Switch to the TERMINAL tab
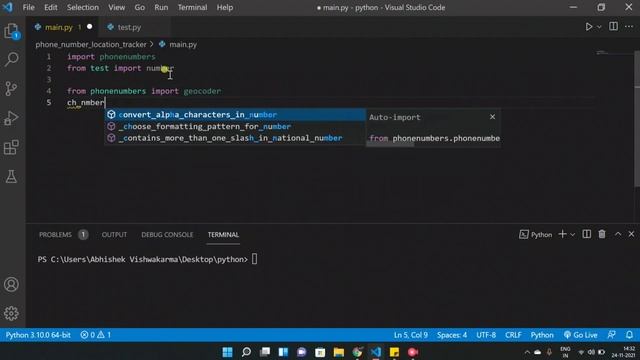The height and width of the screenshot is (360, 640). tap(223, 235)
